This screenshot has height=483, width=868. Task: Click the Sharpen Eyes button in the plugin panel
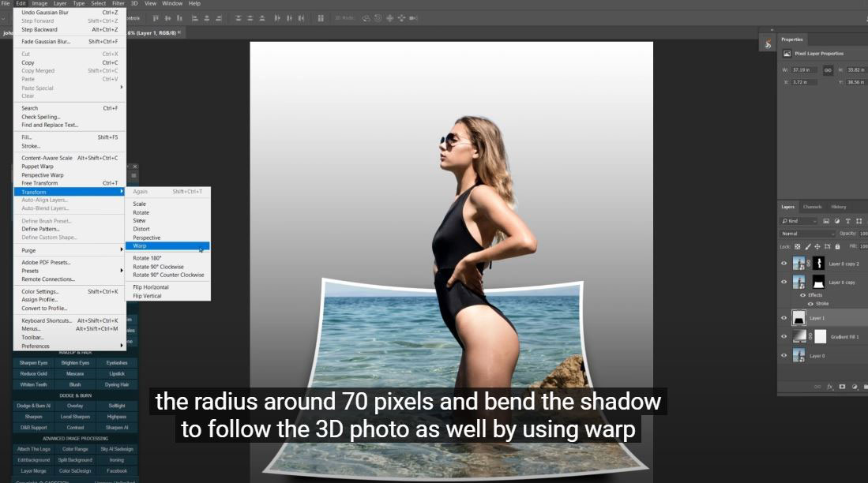pyautogui.click(x=33, y=362)
